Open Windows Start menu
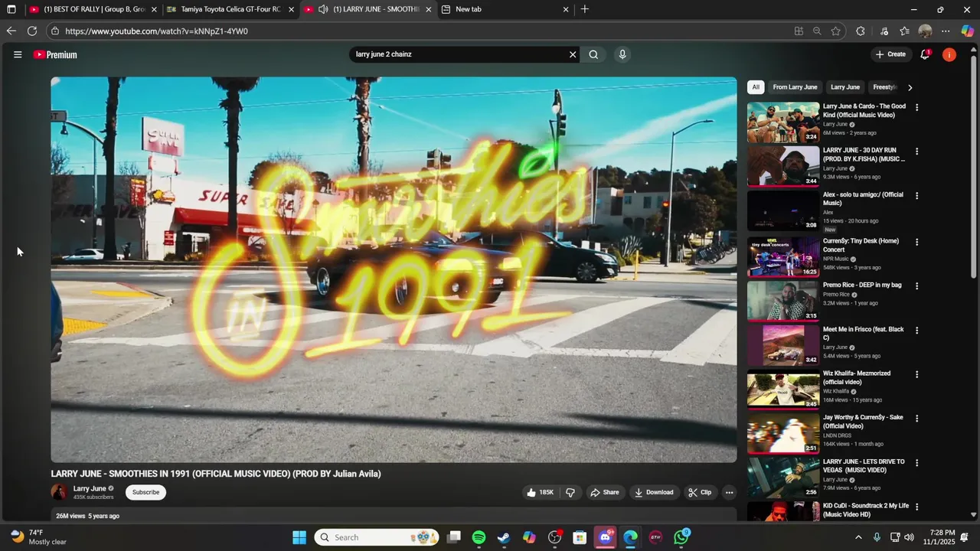Image resolution: width=980 pixels, height=551 pixels. [299, 537]
